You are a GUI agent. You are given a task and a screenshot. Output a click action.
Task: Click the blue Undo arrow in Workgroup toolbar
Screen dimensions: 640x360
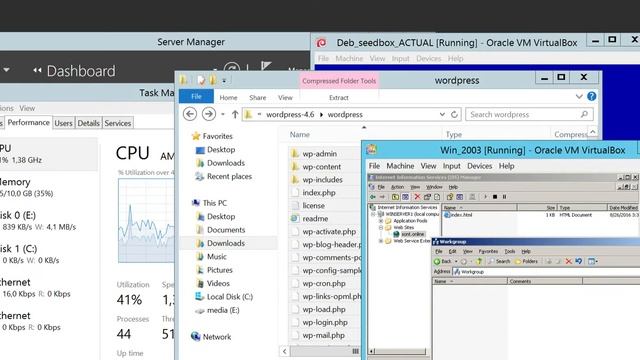point(579,261)
